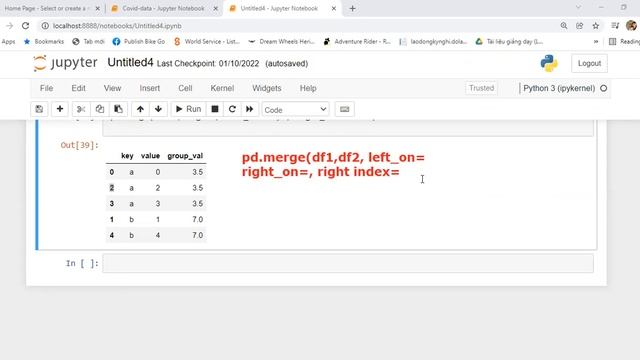
Task: Click the Trusted notebook indicator
Action: pos(481,88)
